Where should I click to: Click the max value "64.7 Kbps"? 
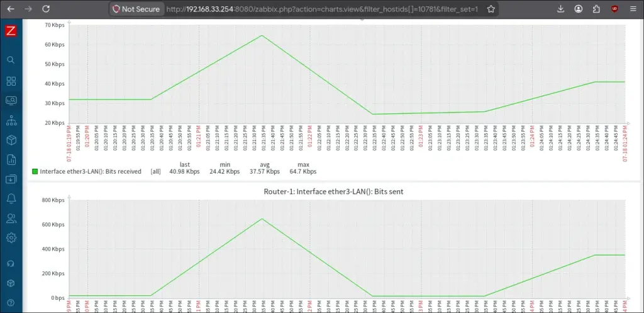(303, 171)
